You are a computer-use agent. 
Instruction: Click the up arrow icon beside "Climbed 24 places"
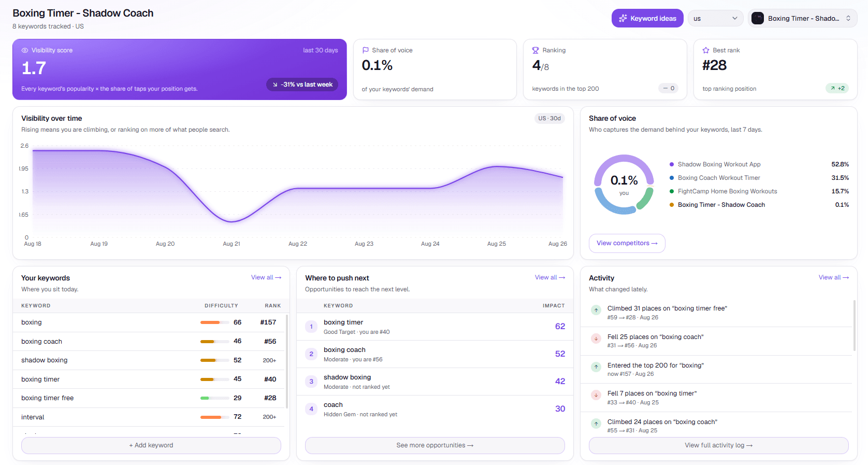[596, 424]
